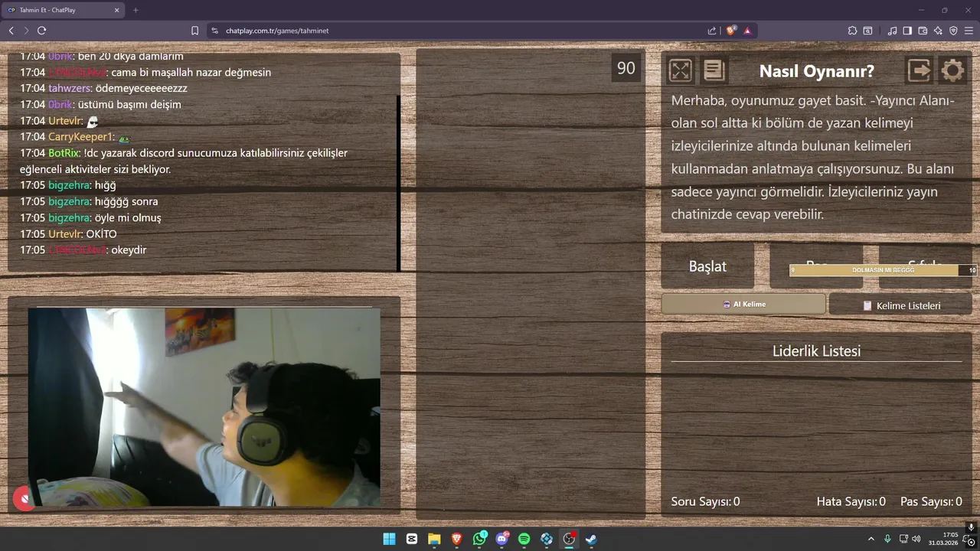Open Brave Shields lion icon

click(x=731, y=31)
